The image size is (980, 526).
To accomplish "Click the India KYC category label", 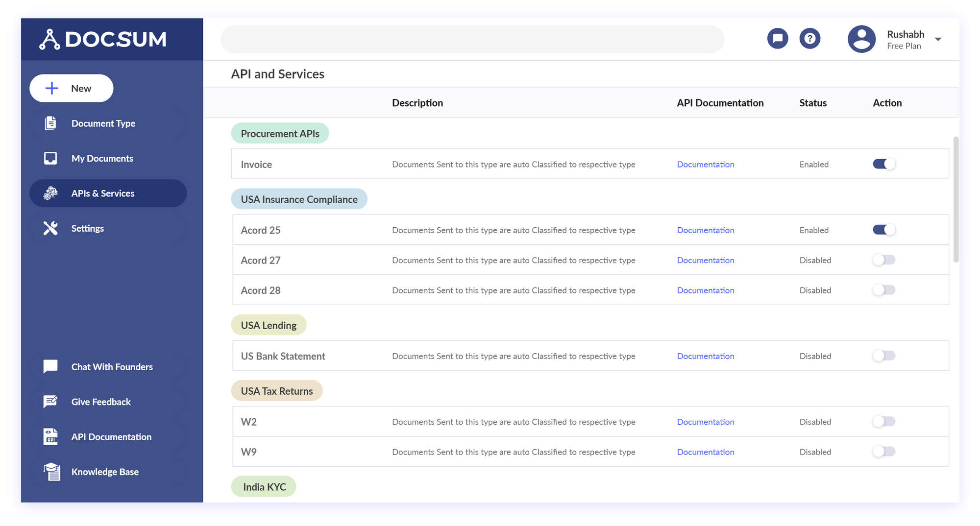I will point(264,486).
